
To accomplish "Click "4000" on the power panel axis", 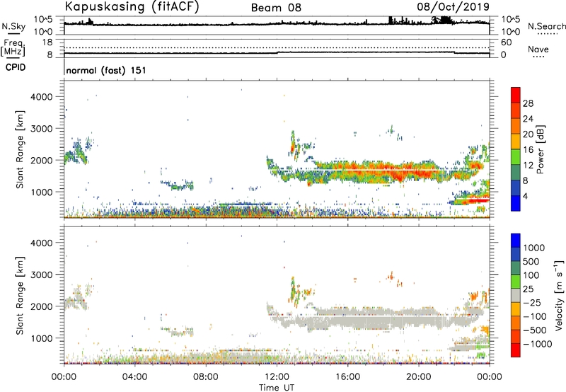I will 42,97.
